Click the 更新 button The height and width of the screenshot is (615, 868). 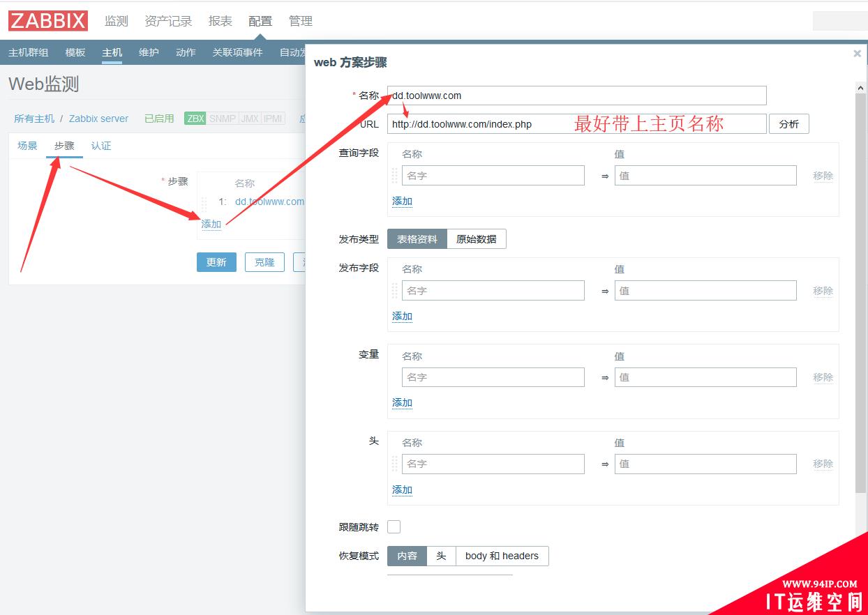point(216,262)
